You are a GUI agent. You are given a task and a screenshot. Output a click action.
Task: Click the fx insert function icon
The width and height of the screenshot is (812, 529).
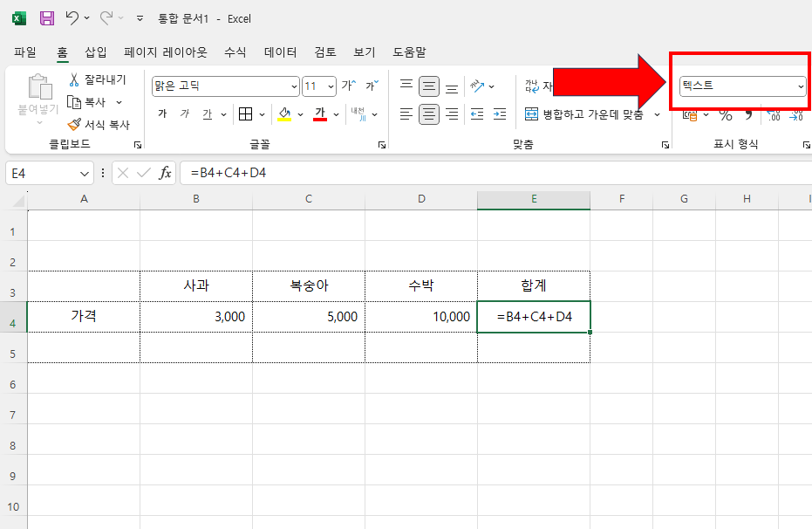coord(165,173)
